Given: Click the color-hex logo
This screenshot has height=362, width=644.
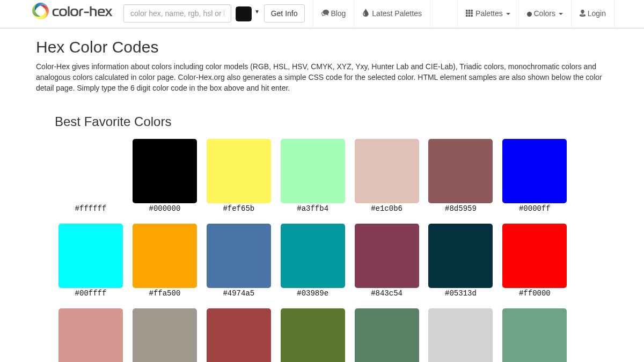Looking at the screenshot, I should (x=72, y=11).
